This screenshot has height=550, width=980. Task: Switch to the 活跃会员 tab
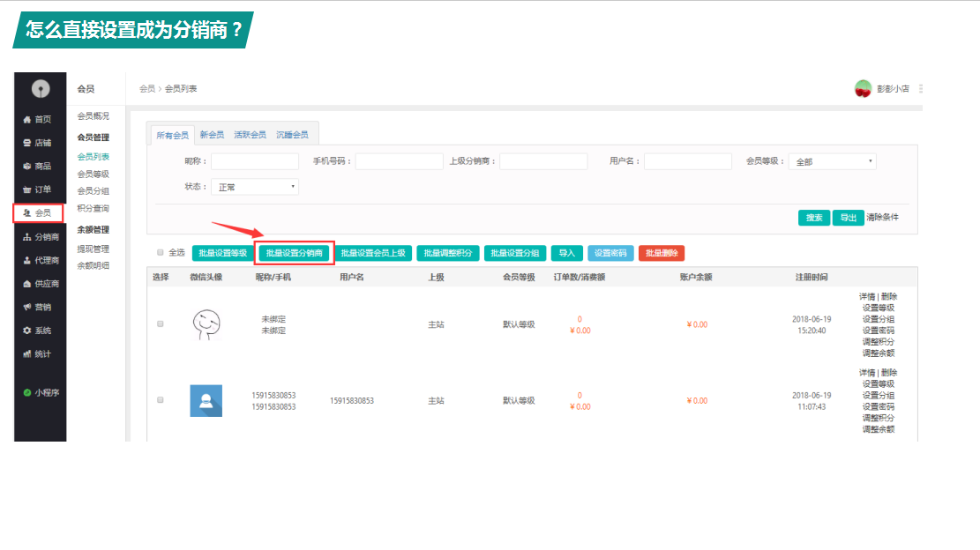[x=250, y=135]
